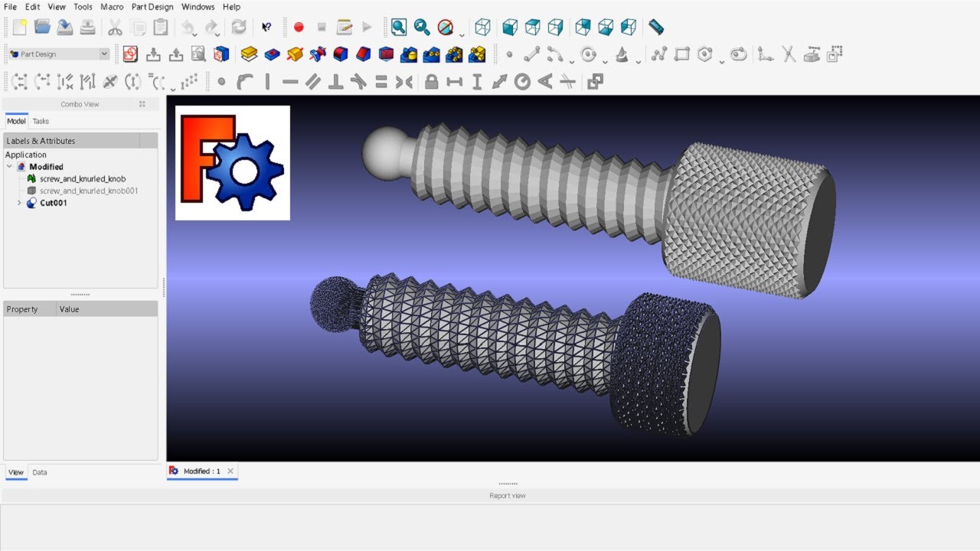Open the circle tools dropdown arrow
This screenshot has width=980, height=551.
605,61
